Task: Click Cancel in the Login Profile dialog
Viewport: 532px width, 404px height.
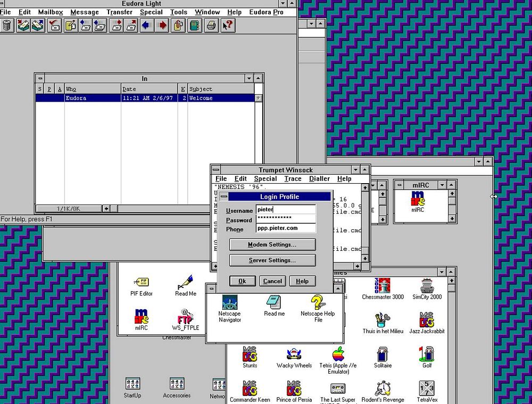Action: tap(272, 281)
